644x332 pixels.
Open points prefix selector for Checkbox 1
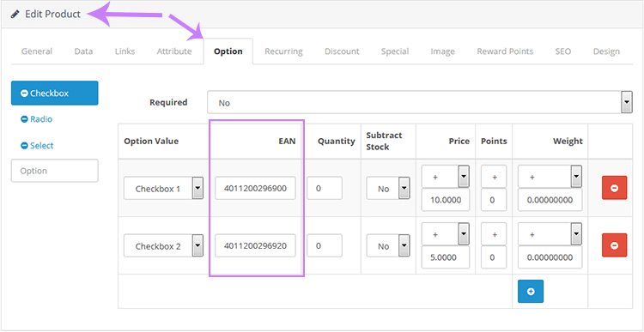click(x=494, y=177)
